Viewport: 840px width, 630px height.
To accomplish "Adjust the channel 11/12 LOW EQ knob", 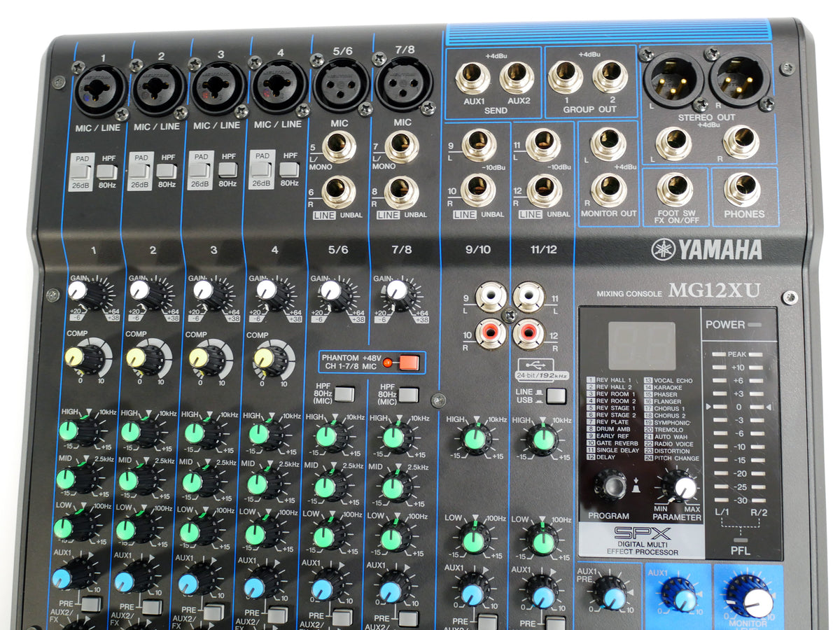I will 542,540.
